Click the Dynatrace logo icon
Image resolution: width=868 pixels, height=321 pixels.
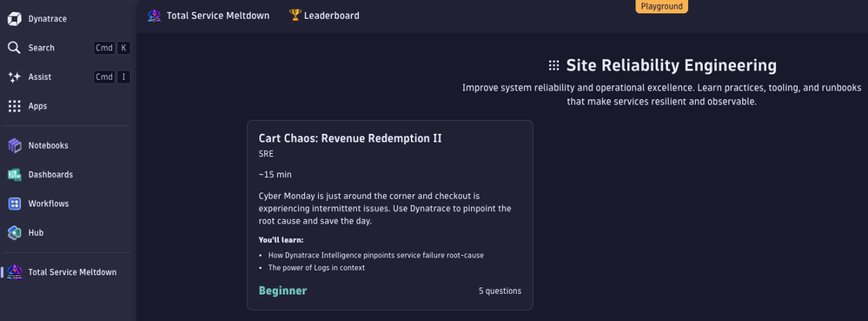(x=15, y=19)
